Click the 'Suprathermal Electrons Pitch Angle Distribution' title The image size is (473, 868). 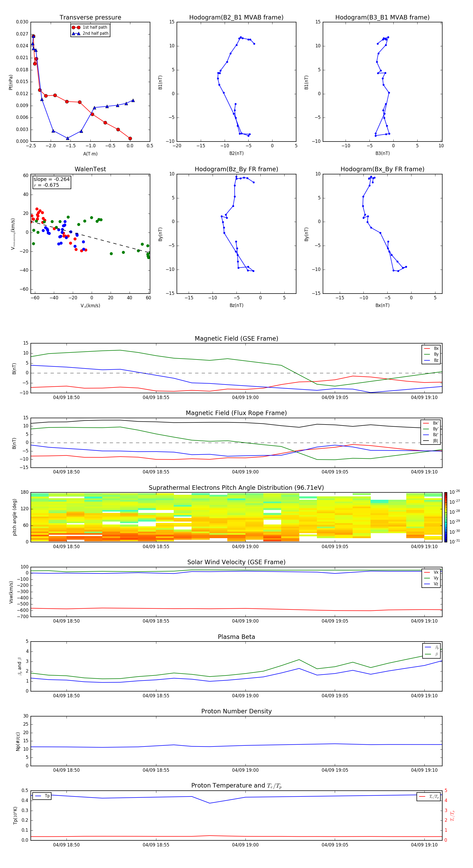pos(236,488)
